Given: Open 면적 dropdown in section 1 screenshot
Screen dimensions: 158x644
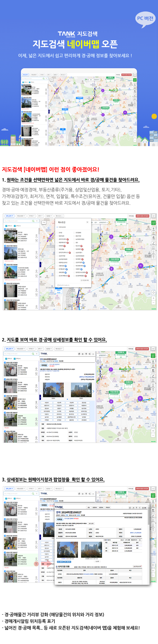Looking at the screenshot, I should [40, 216].
